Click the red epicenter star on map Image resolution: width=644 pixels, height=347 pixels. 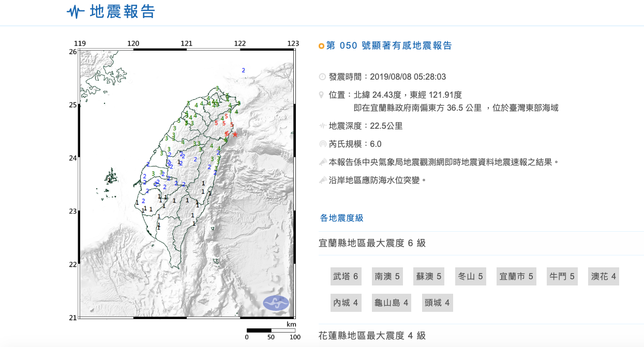(x=235, y=134)
